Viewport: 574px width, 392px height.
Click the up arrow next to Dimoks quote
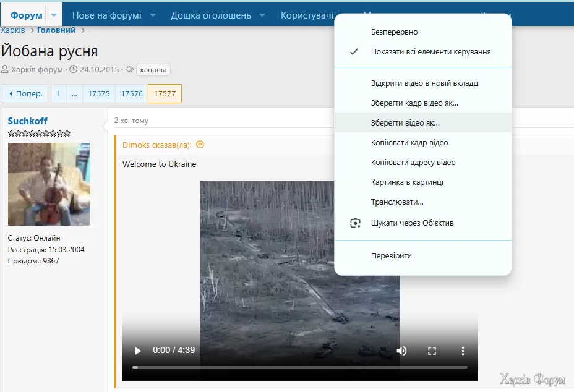click(200, 145)
